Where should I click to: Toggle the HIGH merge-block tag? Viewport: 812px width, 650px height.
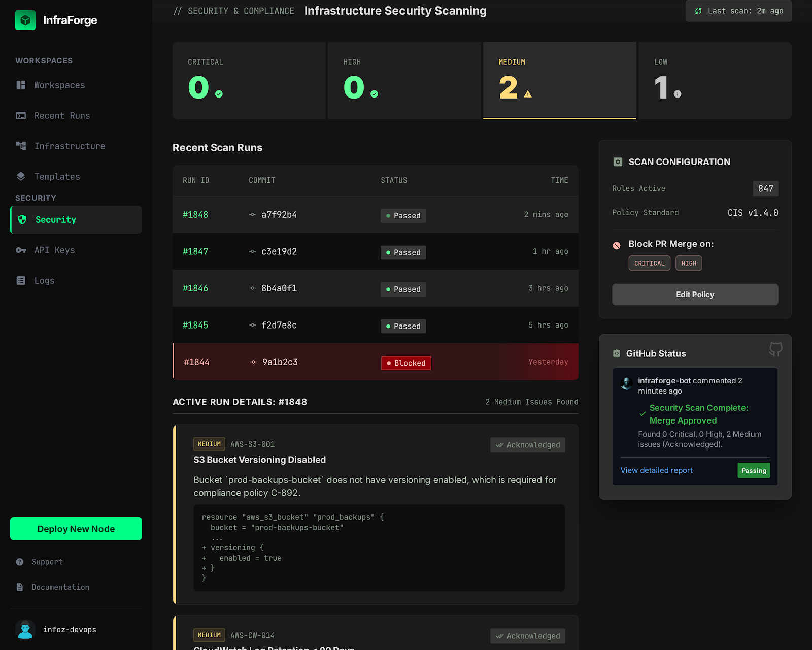[x=689, y=263]
